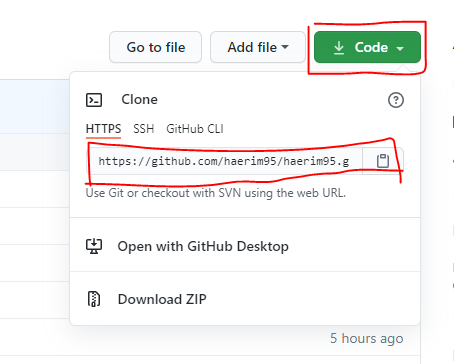Viewport: 454px width, 364px height.
Task: Click the Use Git or checkout help text
Action: 216,193
